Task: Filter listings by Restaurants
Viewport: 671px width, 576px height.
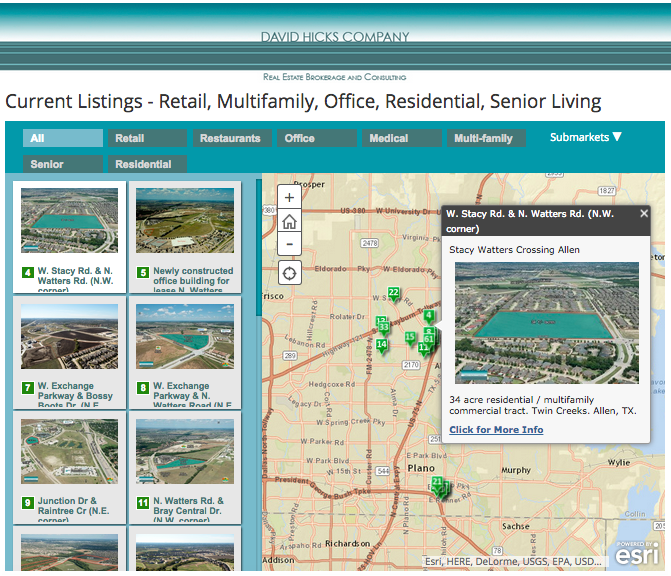Action: coord(232,138)
